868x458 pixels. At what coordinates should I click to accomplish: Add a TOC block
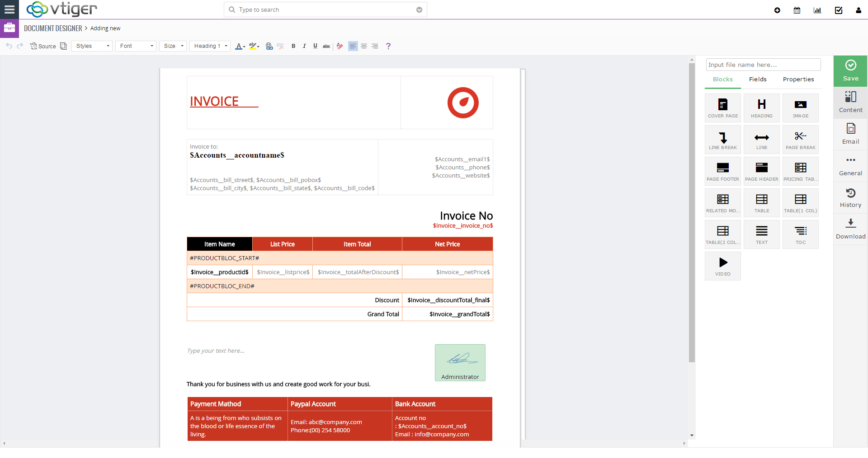[x=800, y=234]
